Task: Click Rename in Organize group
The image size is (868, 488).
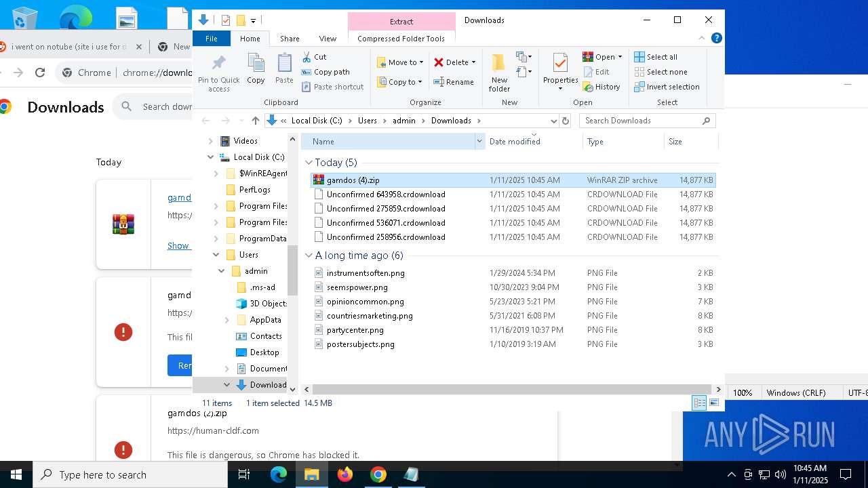Action: (454, 82)
